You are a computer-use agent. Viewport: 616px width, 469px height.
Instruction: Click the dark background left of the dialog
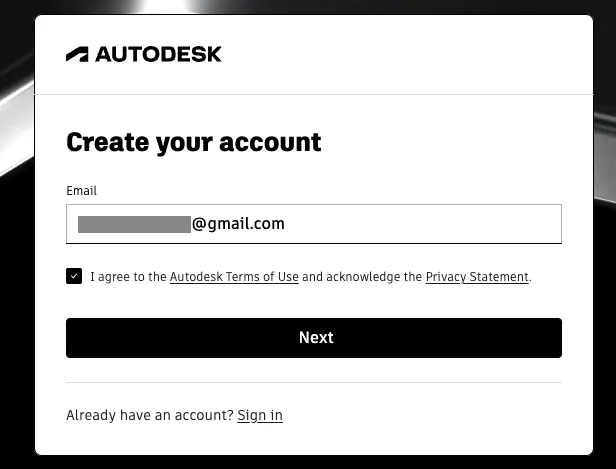[x=16, y=300]
